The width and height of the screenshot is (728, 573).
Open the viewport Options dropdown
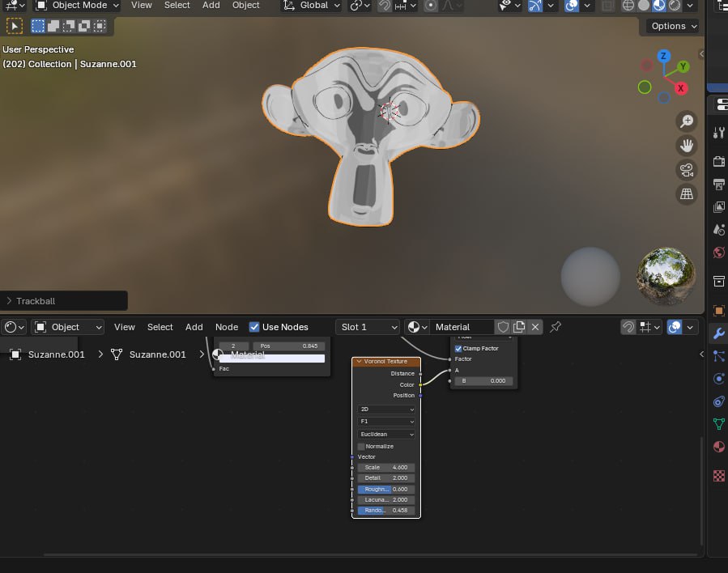(674, 26)
